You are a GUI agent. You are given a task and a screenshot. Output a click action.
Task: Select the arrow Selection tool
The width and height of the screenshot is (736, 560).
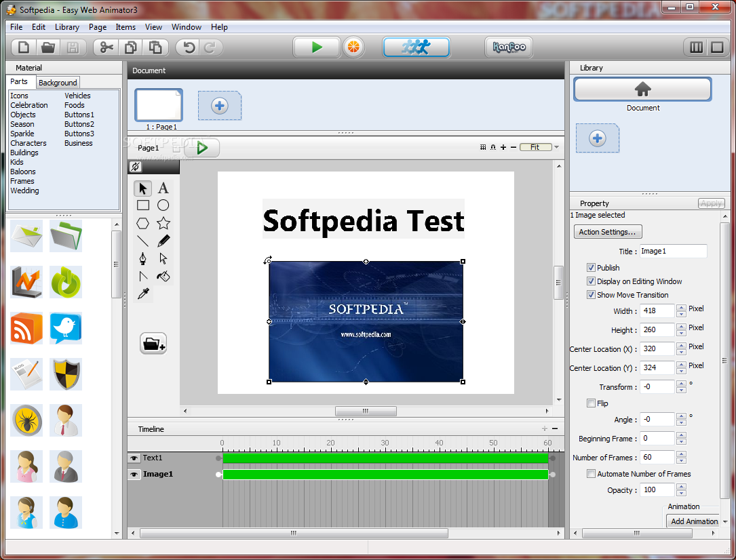(142, 188)
